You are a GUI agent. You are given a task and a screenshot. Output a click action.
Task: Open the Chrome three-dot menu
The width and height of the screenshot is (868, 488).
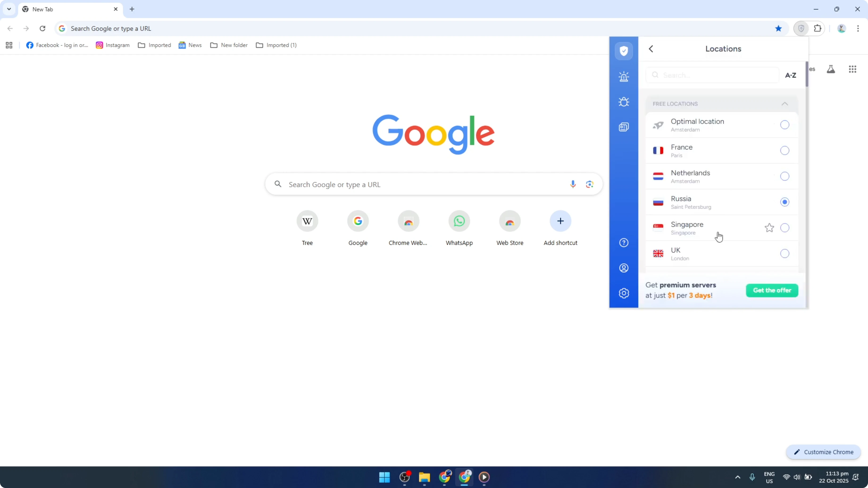(858, 29)
